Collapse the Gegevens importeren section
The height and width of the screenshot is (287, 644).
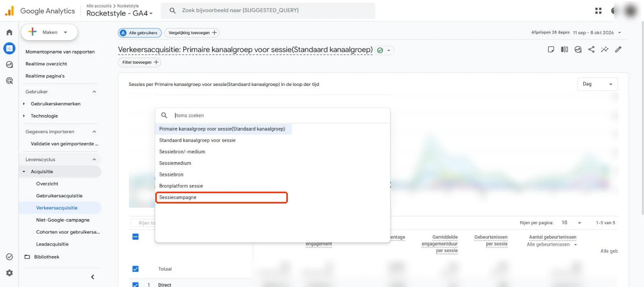click(x=94, y=132)
